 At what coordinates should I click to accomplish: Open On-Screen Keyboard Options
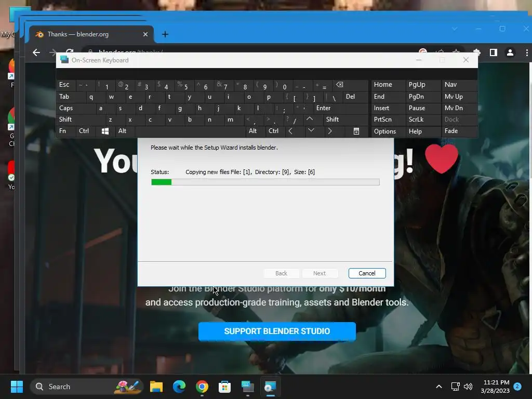click(x=388, y=131)
